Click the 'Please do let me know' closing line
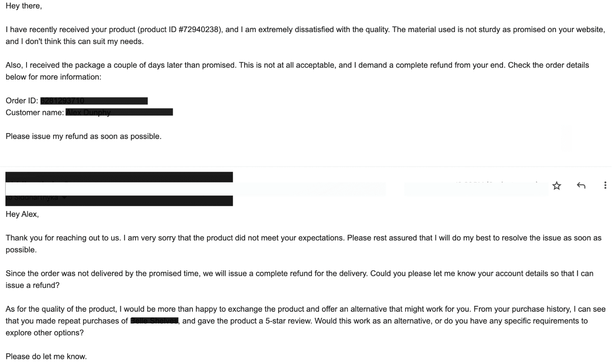615x364 pixels. coord(46,356)
